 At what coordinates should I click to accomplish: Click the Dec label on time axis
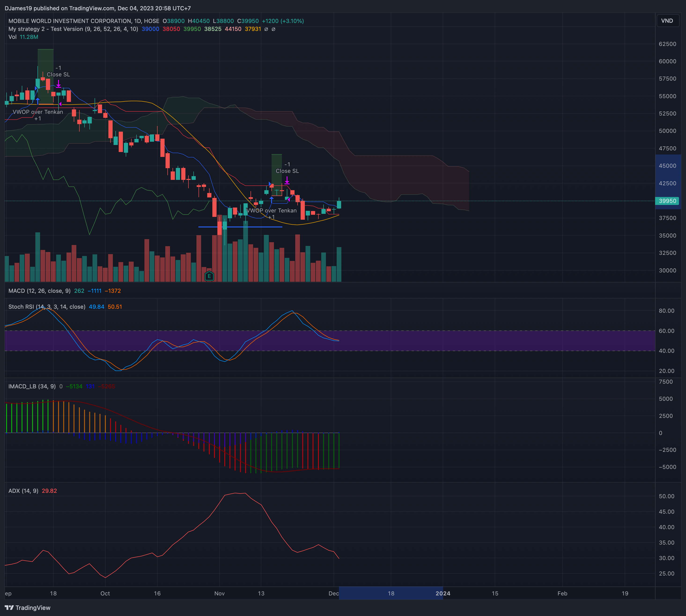point(334,593)
